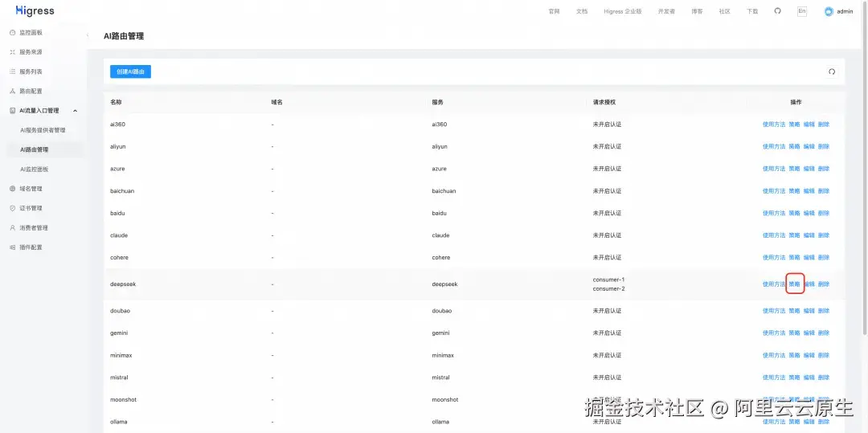
Task: Open 官网 link in top navigation
Action: [554, 11]
